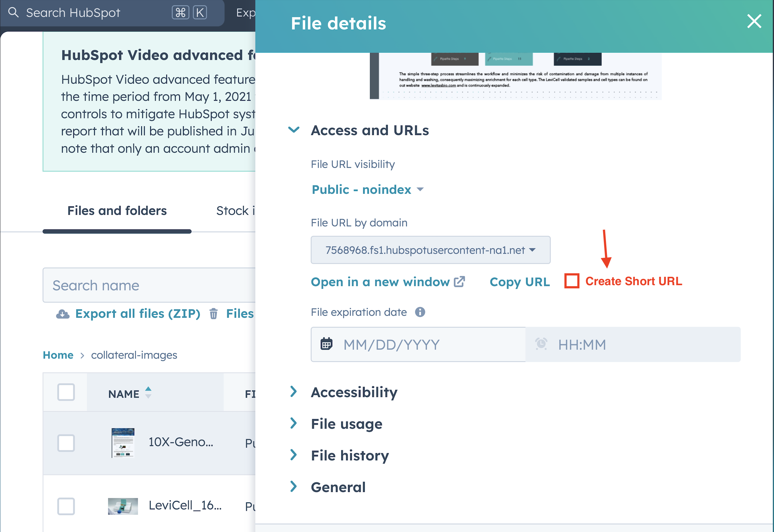This screenshot has height=532, width=774.
Task: Check the select-all checkbox in table header
Action: 66,392
